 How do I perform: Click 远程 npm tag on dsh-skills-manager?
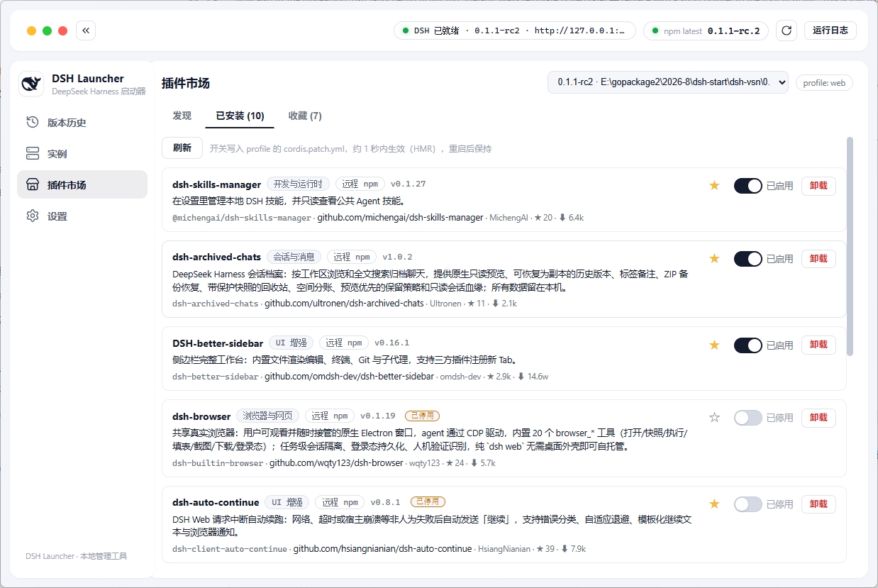pyautogui.click(x=360, y=184)
